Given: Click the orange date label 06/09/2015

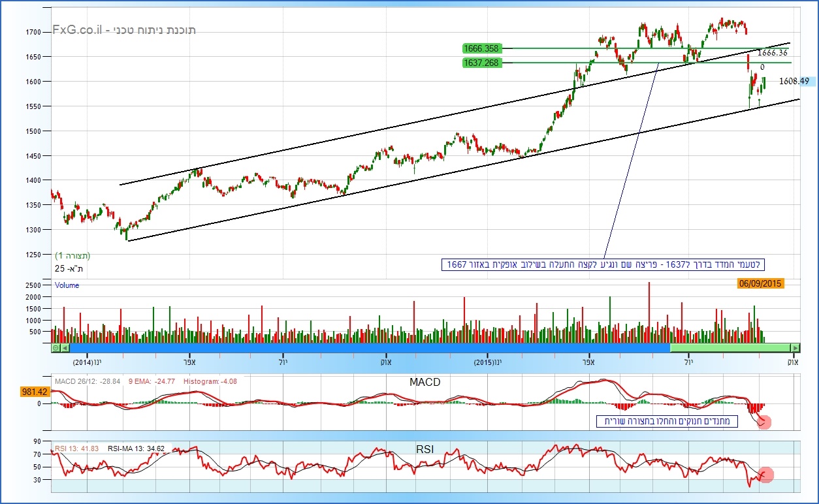Looking at the screenshot, I should 760,283.
